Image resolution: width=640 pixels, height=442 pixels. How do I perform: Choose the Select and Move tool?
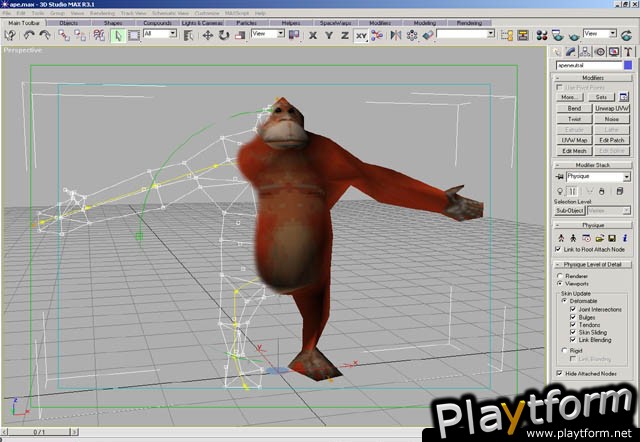[x=208, y=36]
